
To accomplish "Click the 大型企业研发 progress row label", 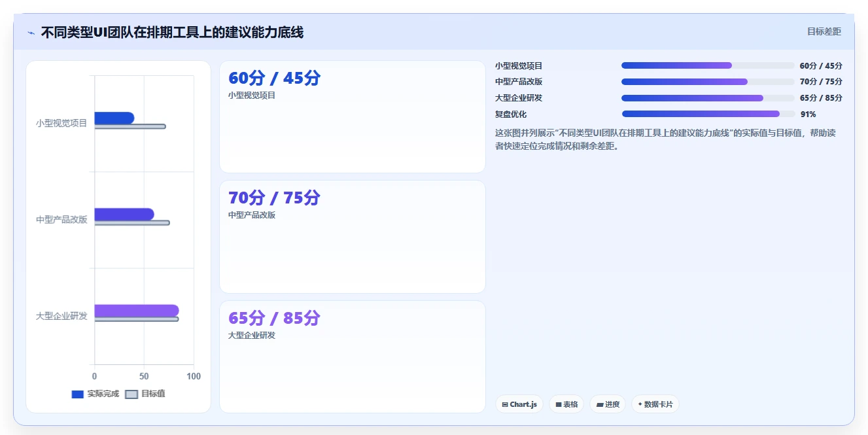I will (x=519, y=98).
